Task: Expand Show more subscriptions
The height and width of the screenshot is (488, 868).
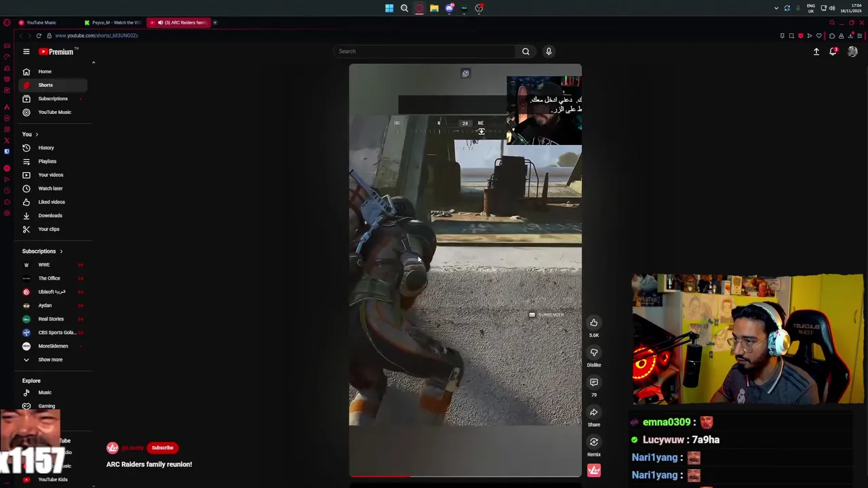Action: 53,359
